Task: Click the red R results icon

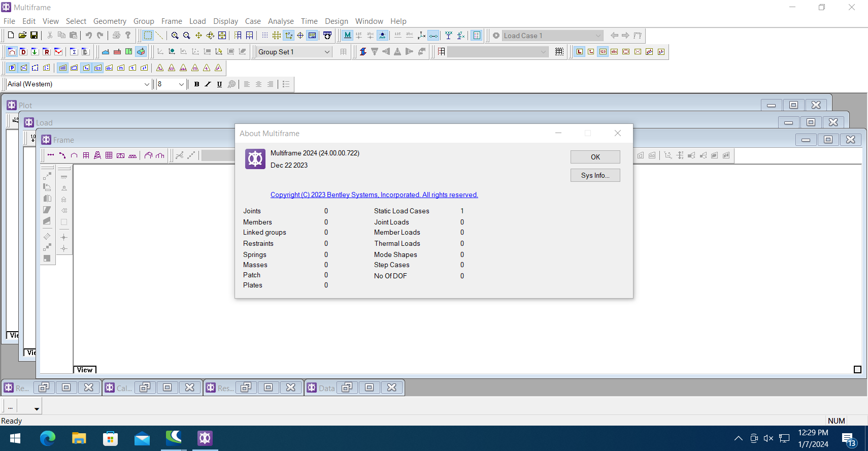Action: click(46, 51)
